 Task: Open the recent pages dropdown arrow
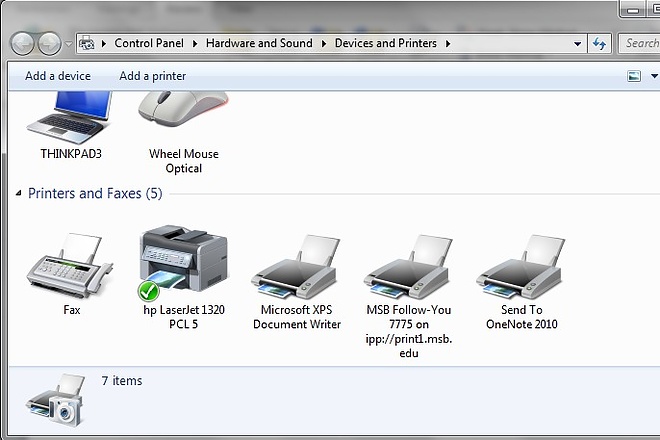[x=68, y=44]
